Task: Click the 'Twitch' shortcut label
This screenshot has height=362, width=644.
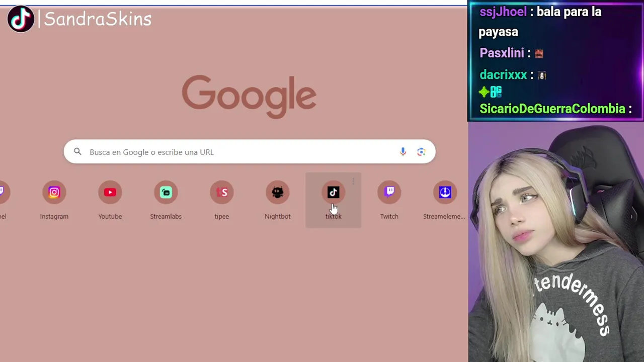Action: [x=389, y=216]
